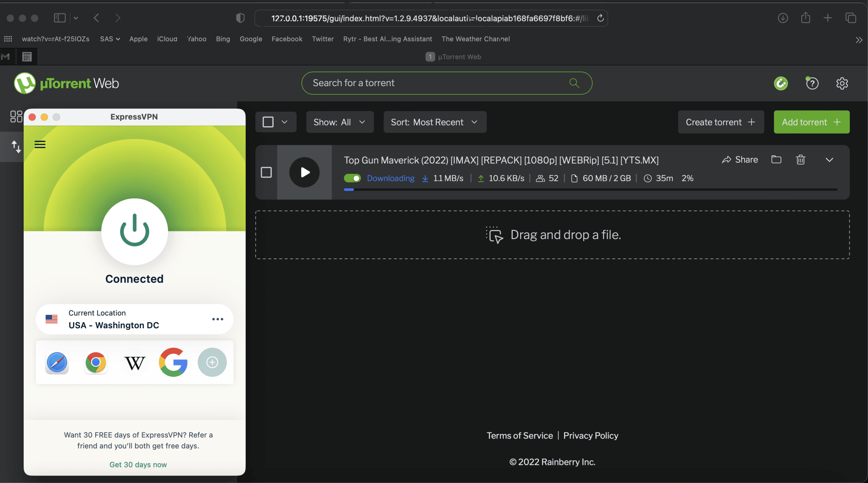This screenshot has width=868, height=483.
Task: Open the torrent's containing folder icon
Action: click(776, 159)
